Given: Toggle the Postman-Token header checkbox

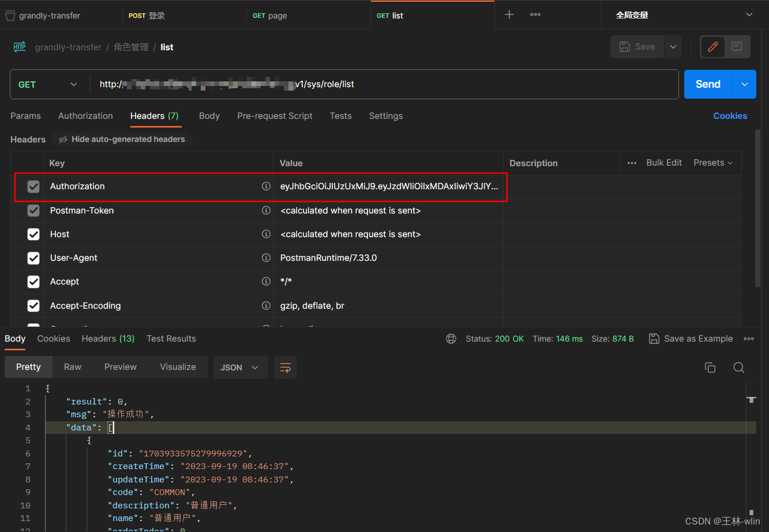Looking at the screenshot, I should (x=33, y=211).
